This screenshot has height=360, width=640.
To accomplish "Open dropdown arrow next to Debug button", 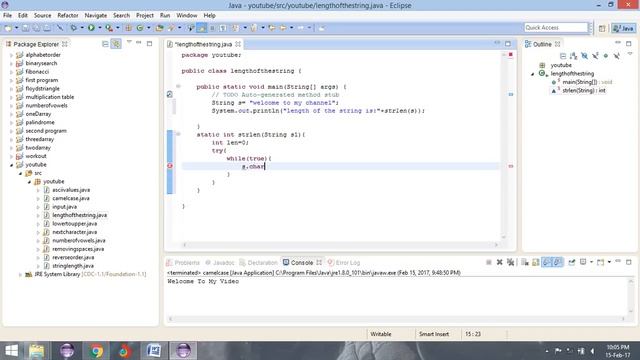I will (x=82, y=28).
